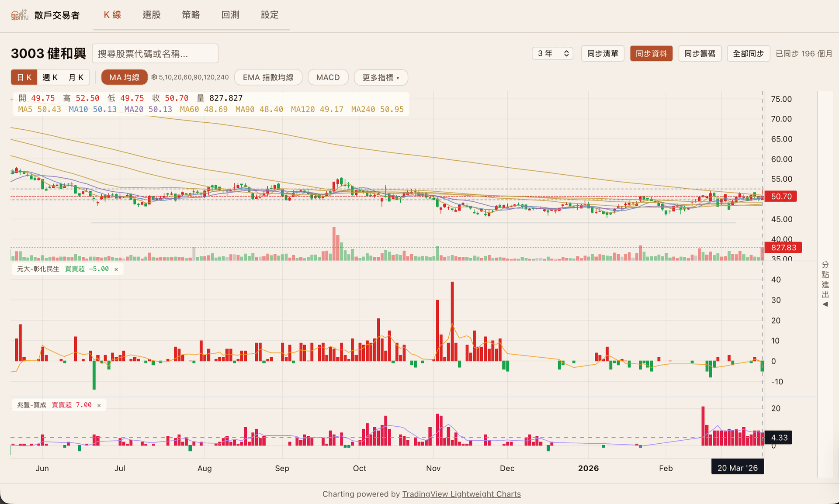
Task: Open the 更多指標 dropdown
Action: [x=381, y=77]
